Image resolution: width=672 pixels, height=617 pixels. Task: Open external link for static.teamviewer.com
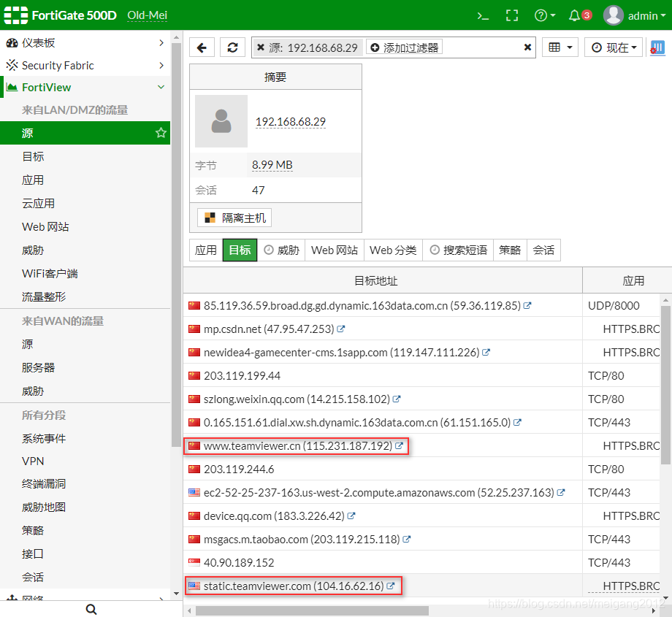391,586
